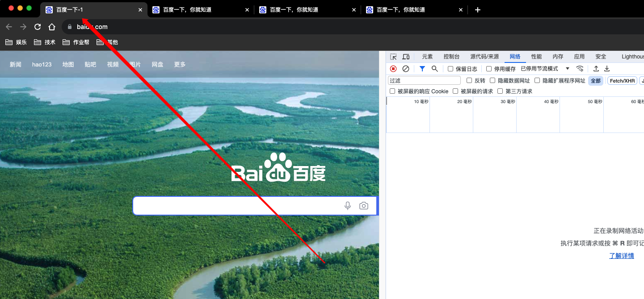Open the hao123 link
The image size is (644, 299).
pos(42,64)
